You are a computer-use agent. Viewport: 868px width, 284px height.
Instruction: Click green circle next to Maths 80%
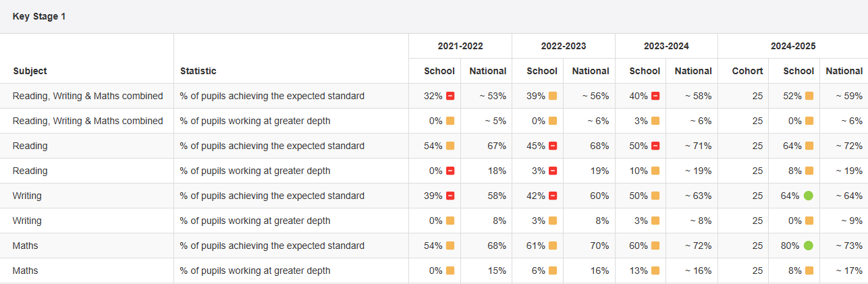click(x=809, y=246)
